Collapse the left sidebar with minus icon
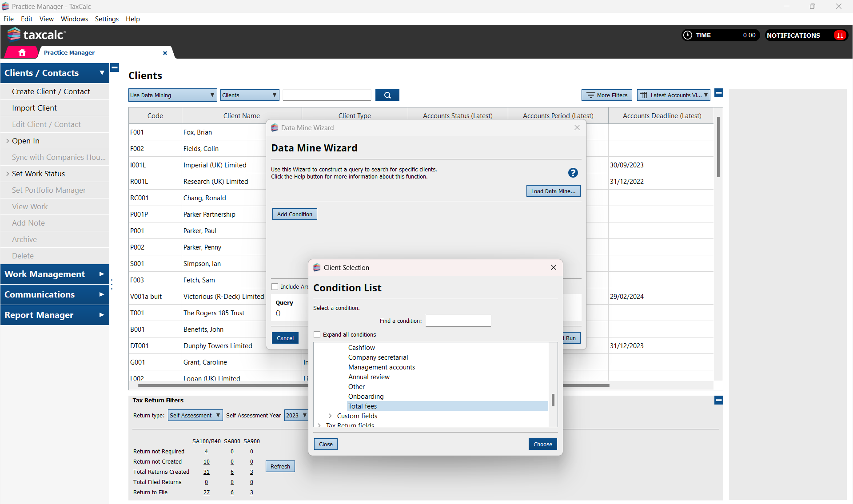 click(x=115, y=68)
